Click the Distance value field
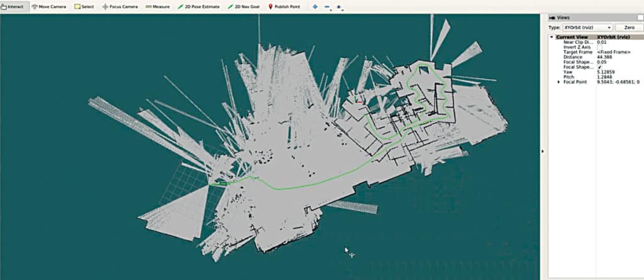Image resolution: width=644 pixels, height=280 pixels. coord(605,57)
